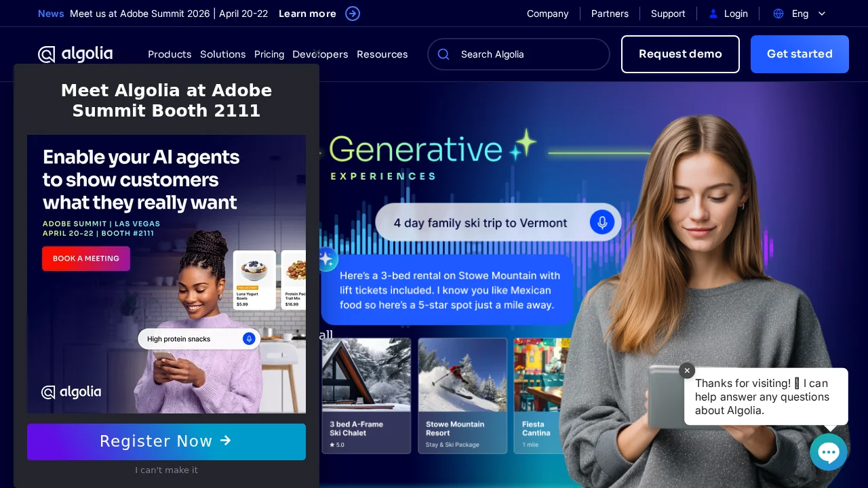Click the Adobe Summit booth banner image
This screenshot has width=868, height=488.
click(166, 274)
